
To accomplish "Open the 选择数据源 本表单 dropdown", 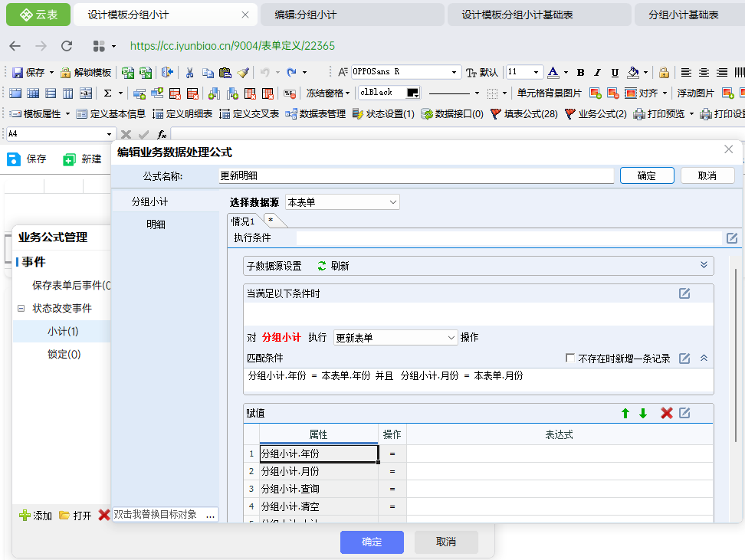I will pos(343,202).
